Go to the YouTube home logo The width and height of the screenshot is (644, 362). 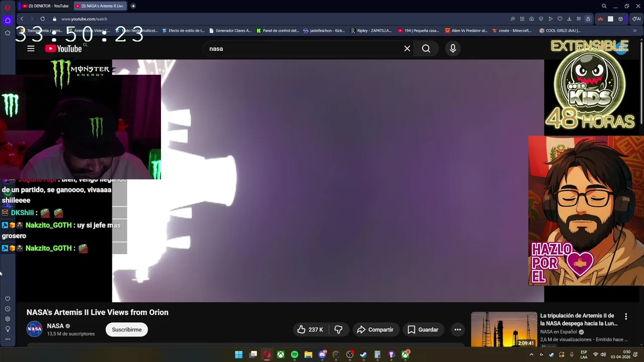(x=63, y=49)
